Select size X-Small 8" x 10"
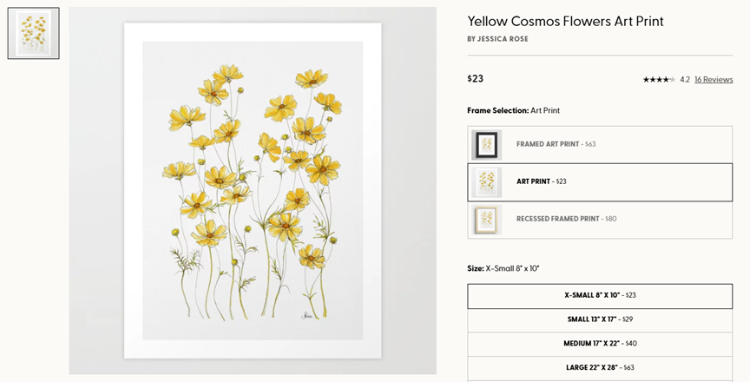 point(600,296)
